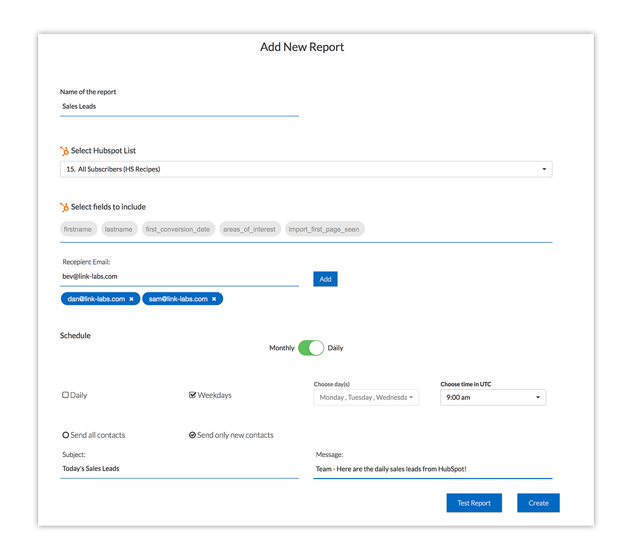Image resolution: width=632 pixels, height=559 pixels.
Task: Select the first_conversion_date field tag
Action: click(x=178, y=229)
